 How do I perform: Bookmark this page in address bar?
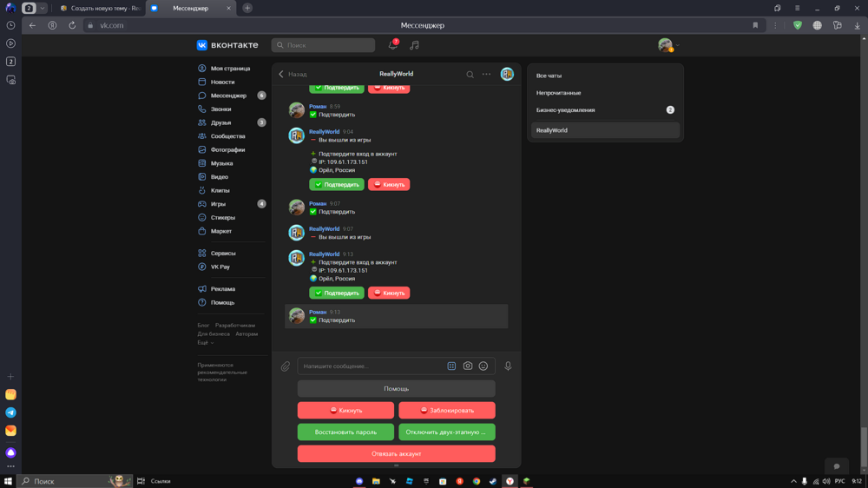(755, 25)
